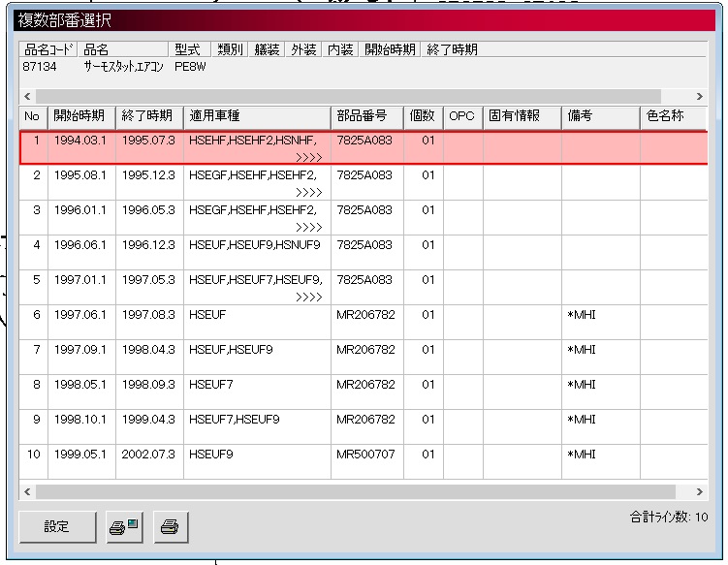Click the 終了時期 column header in parts table

(149, 116)
